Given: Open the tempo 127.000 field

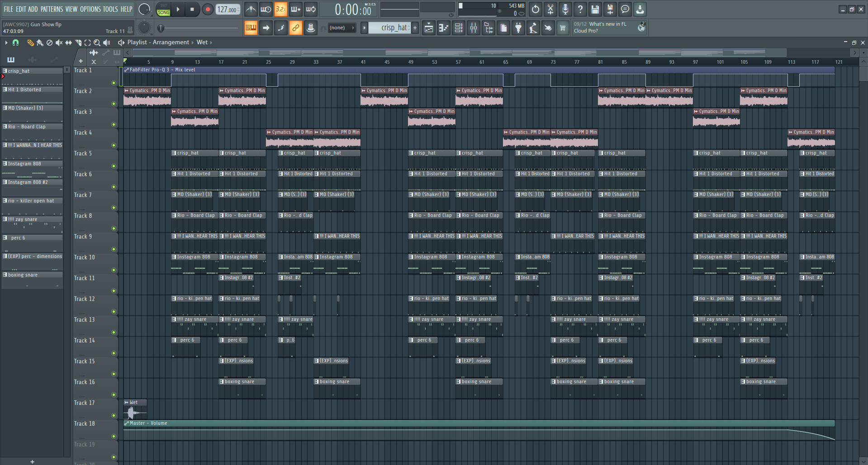Looking at the screenshot, I should [x=228, y=9].
